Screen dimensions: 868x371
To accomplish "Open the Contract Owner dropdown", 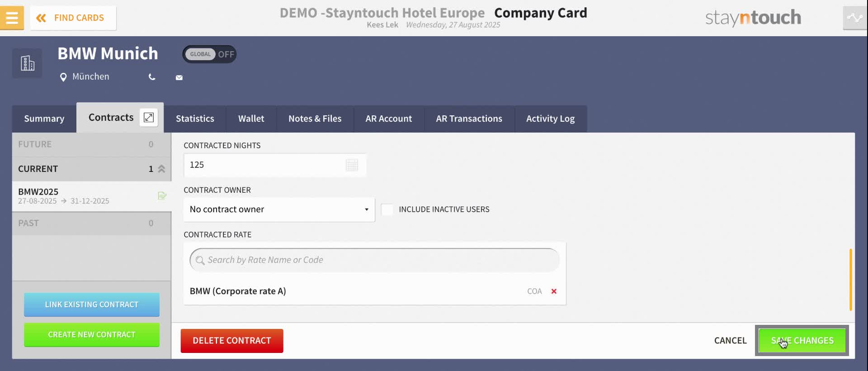I will pos(279,209).
